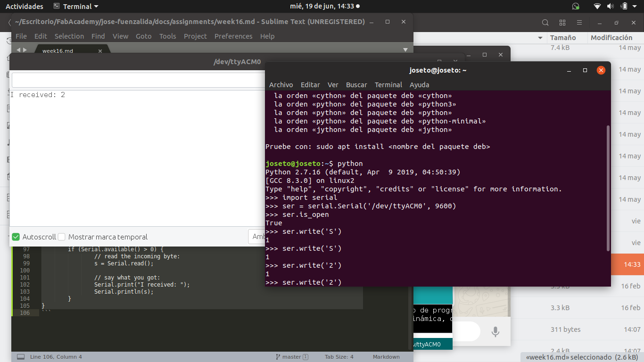This screenshot has height=362, width=644.
Task: Open the File menu in Sublime Text
Action: click(21, 36)
